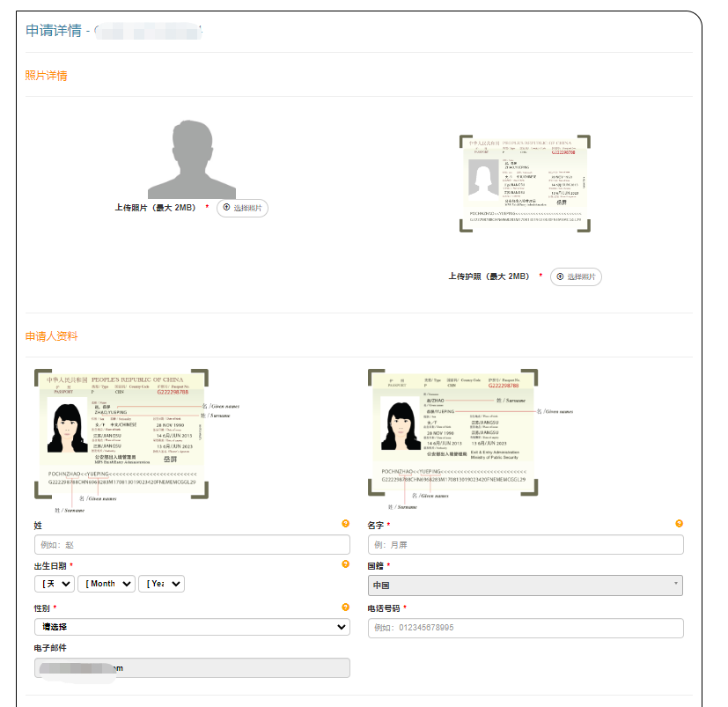728x707 pixels.
Task: Open the 天 day dropdown
Action: 55,583
